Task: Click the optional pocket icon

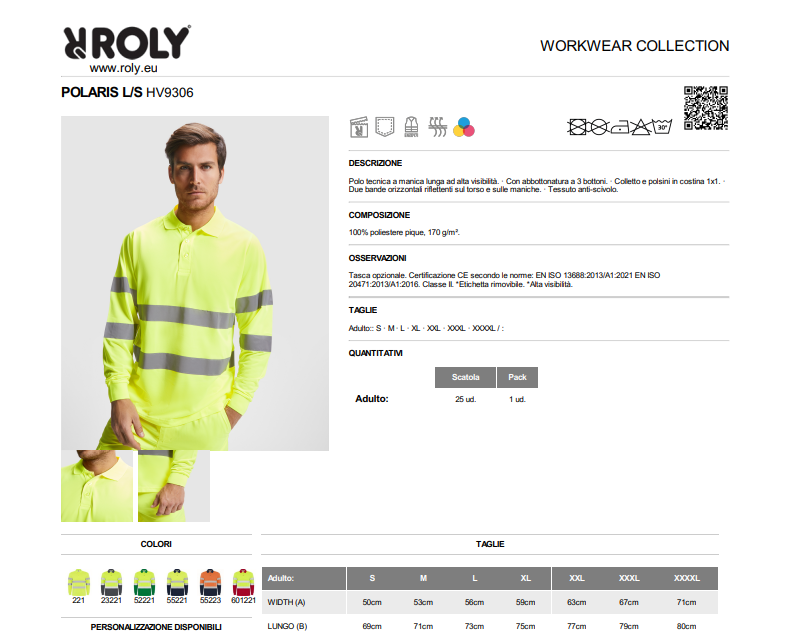Action: 384,127
